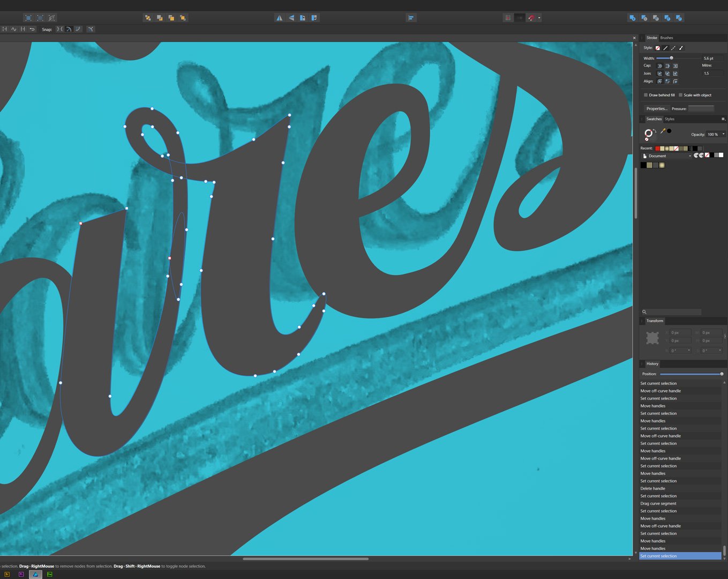The height and width of the screenshot is (579, 728).
Task: Click the Flip Horizontal toolbar icon
Action: tap(279, 18)
